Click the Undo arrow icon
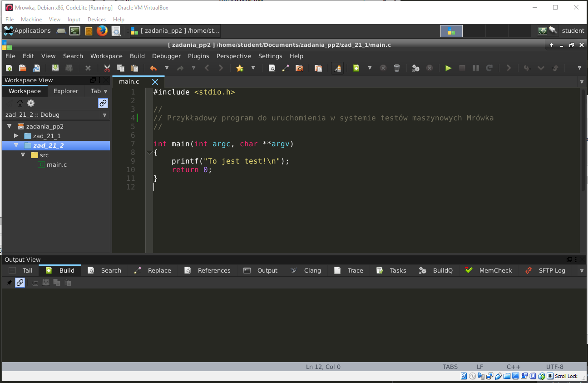 [153, 68]
